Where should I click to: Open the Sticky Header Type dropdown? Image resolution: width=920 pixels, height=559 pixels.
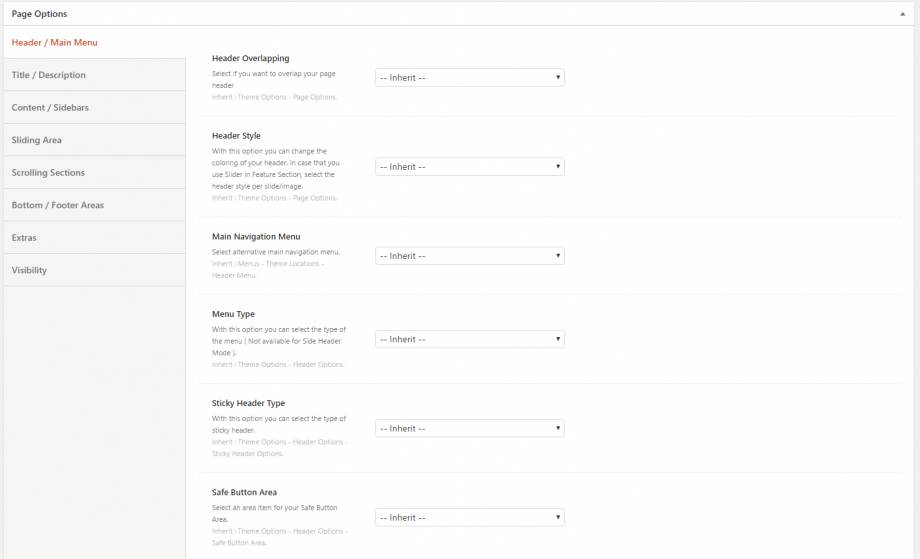tap(469, 428)
